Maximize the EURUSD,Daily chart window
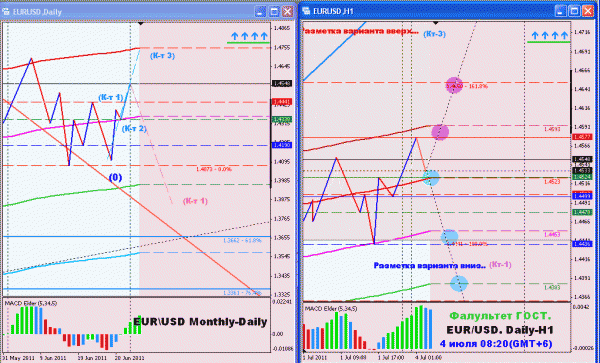Viewport: 600px width, 363px height. click(x=274, y=11)
